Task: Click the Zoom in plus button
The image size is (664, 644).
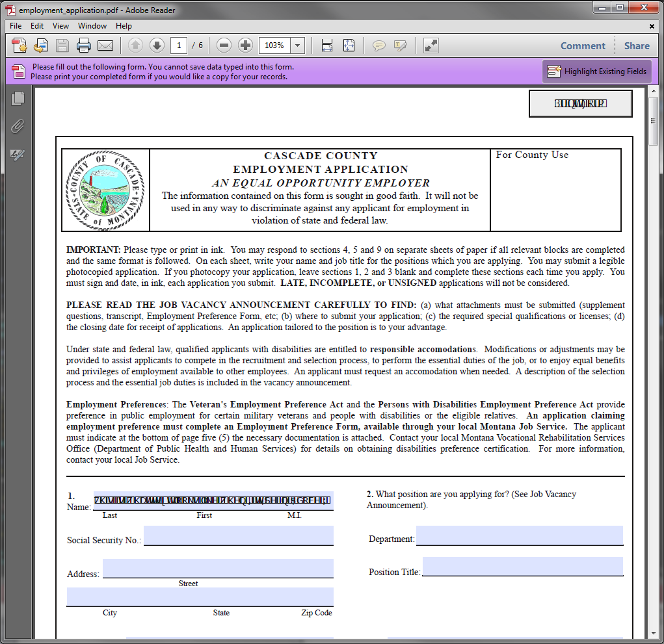Action: point(245,45)
